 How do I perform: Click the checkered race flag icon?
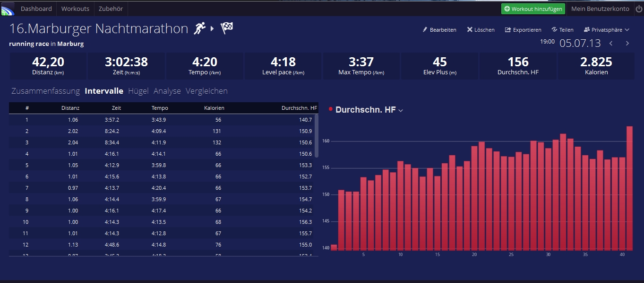pyautogui.click(x=227, y=28)
